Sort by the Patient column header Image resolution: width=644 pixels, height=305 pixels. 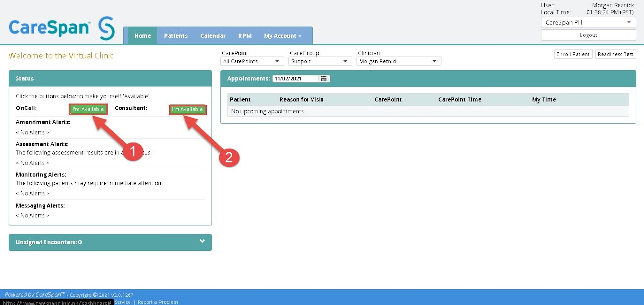[240, 99]
